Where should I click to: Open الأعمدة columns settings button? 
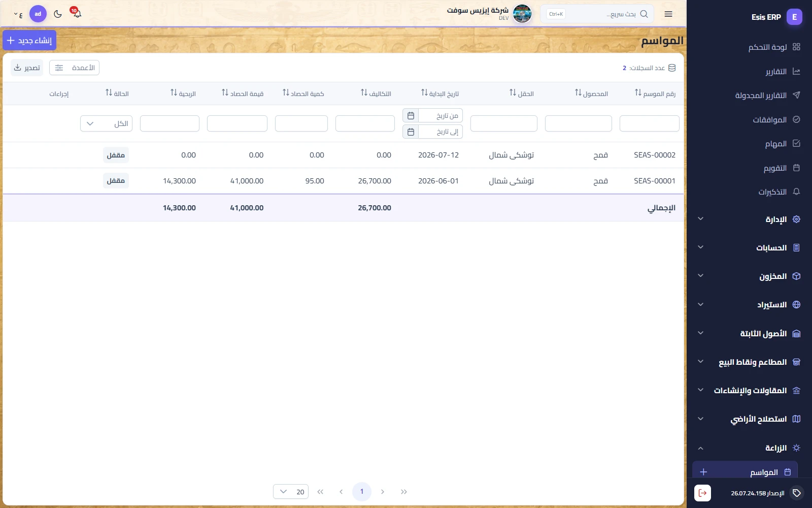point(74,68)
